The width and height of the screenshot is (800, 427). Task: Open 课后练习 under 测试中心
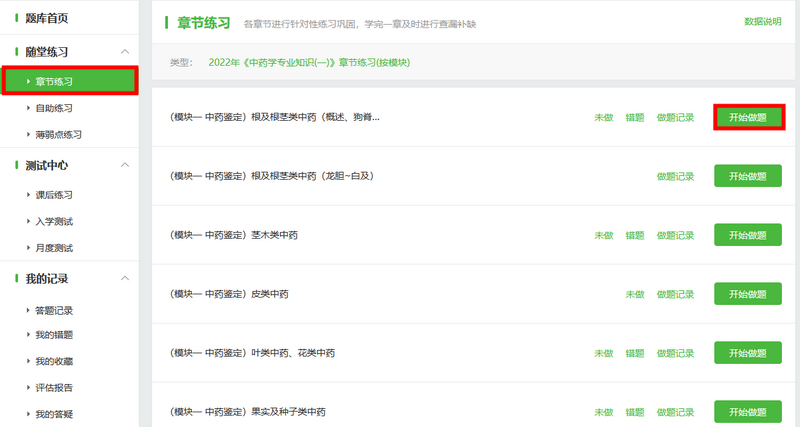[x=53, y=195]
